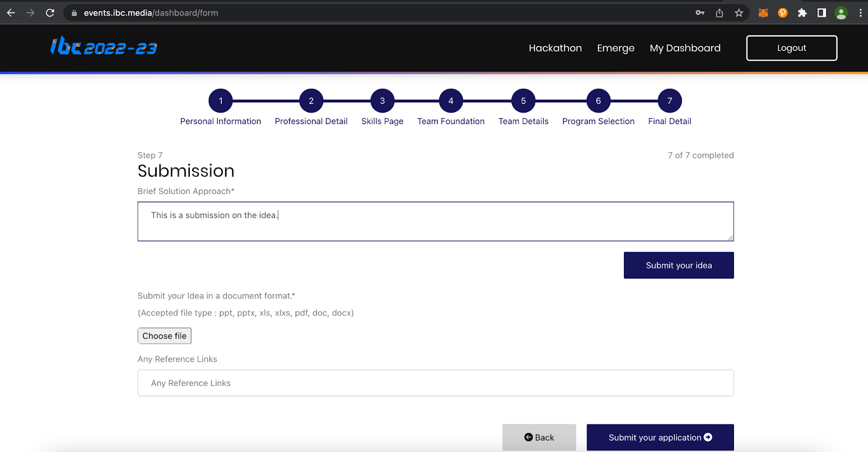Viewport: 868px width, 452px height.
Task: Click the Personal Information step label
Action: 221,121
